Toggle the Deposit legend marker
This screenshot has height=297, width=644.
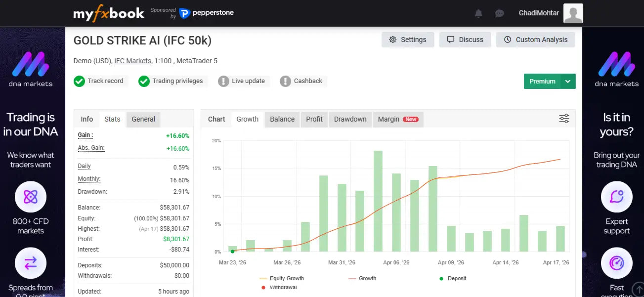[x=453, y=278]
